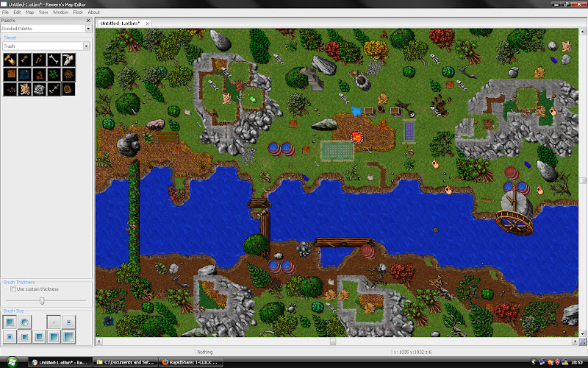Select the grey stone rubble doodad
Image resolution: width=588 pixels, height=368 pixels.
[x=39, y=89]
